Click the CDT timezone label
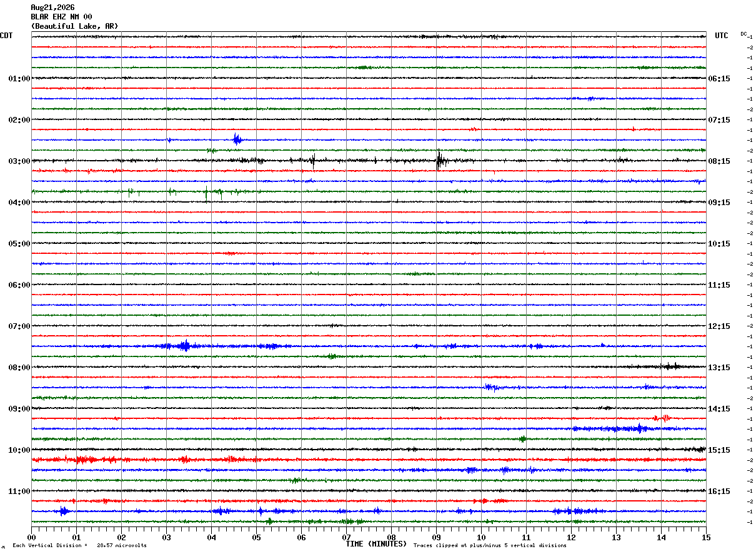Screen dimensions: 756x554 (6, 36)
